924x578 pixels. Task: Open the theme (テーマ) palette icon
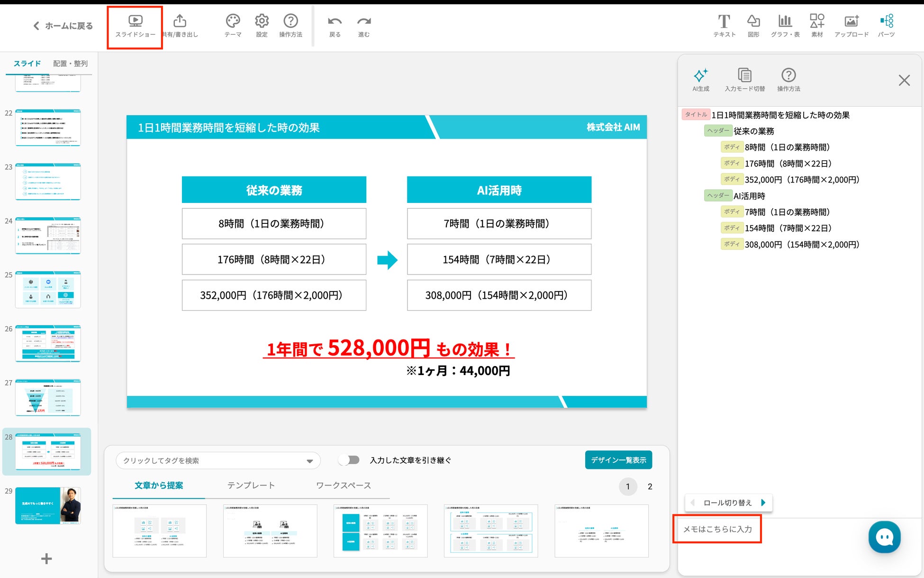pos(233,21)
